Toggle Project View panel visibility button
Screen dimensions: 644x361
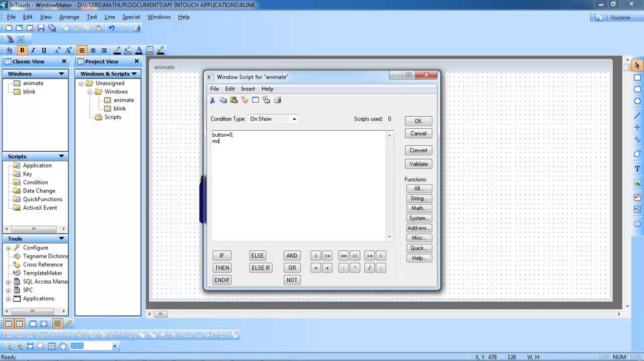(x=19, y=324)
